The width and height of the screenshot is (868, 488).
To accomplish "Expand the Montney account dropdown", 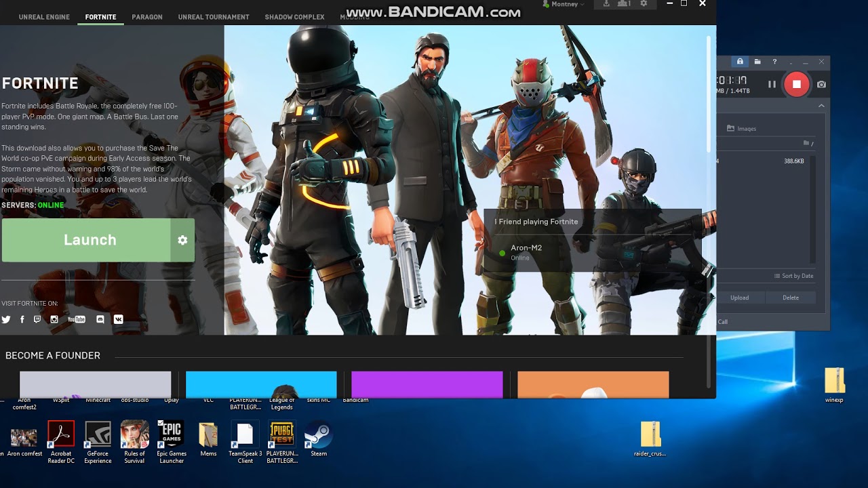I will click(x=568, y=4).
